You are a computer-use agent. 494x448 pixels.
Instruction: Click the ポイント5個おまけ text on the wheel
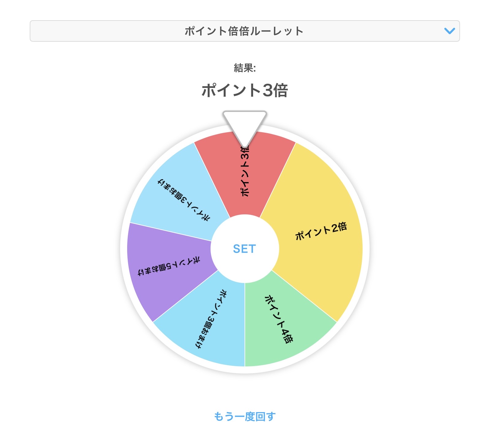coord(169,266)
